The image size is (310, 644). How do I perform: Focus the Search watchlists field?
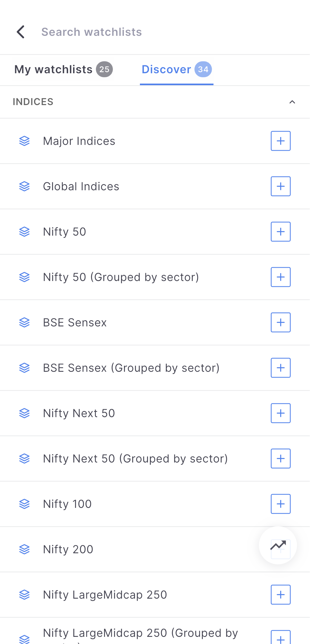click(91, 32)
